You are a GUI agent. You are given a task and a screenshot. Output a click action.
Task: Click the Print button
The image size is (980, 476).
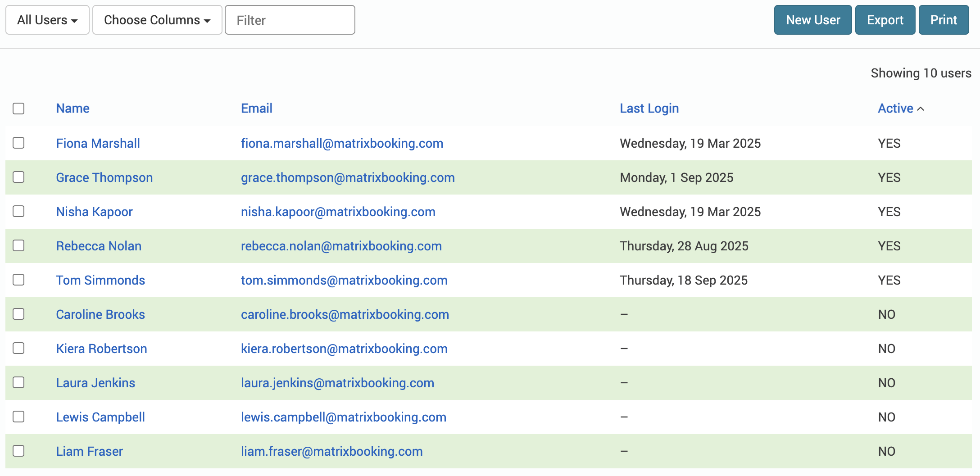[944, 19]
